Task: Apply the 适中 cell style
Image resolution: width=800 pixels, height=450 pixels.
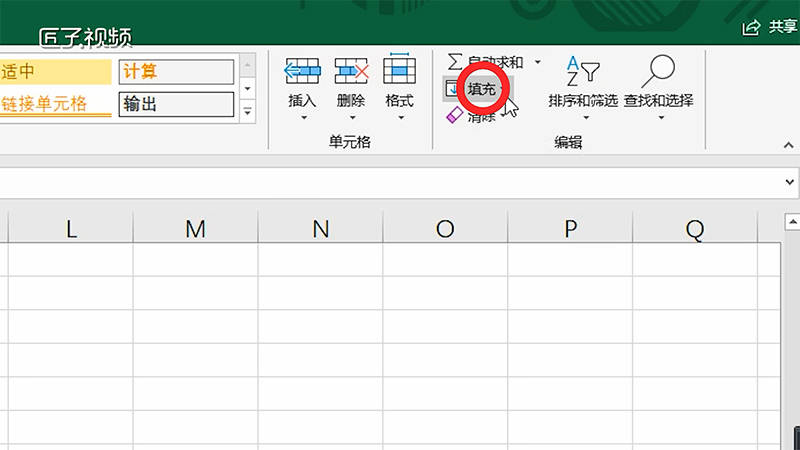Action: (x=55, y=72)
